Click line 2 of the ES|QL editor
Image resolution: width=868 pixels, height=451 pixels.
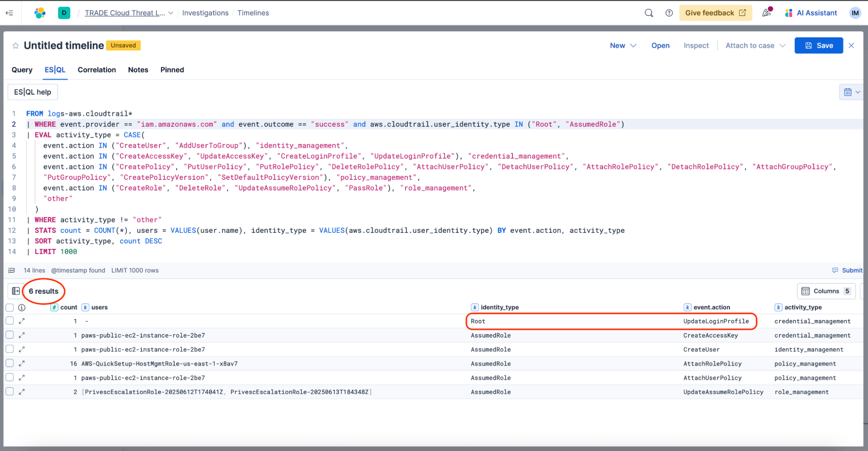304,124
